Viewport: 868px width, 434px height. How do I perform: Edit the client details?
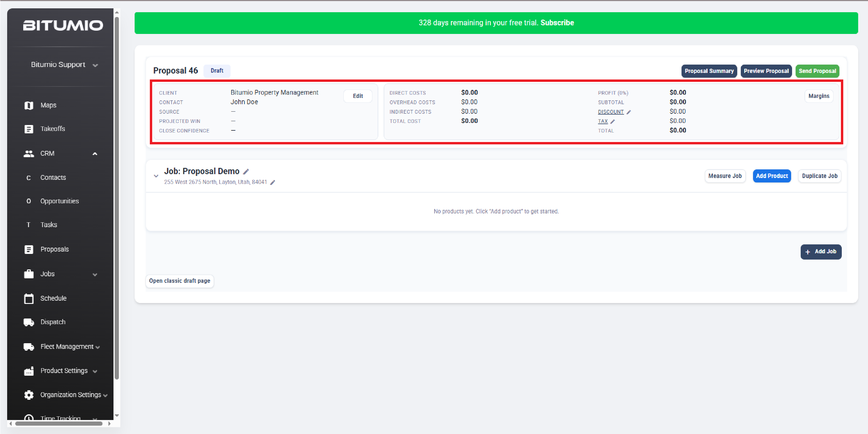pyautogui.click(x=357, y=96)
